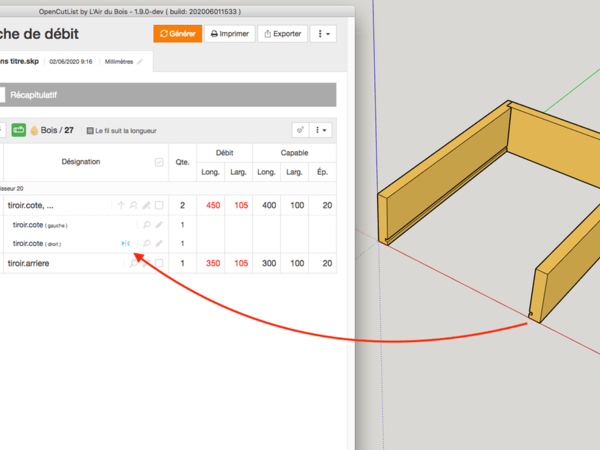Click the mirrored-part icon on tiroir.cote droit

(125, 243)
